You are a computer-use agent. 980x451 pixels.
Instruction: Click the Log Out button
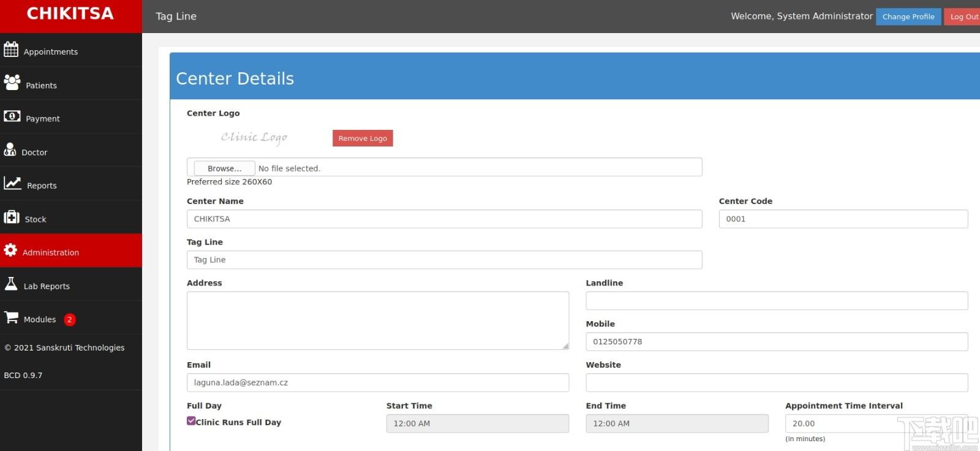pyautogui.click(x=962, y=17)
